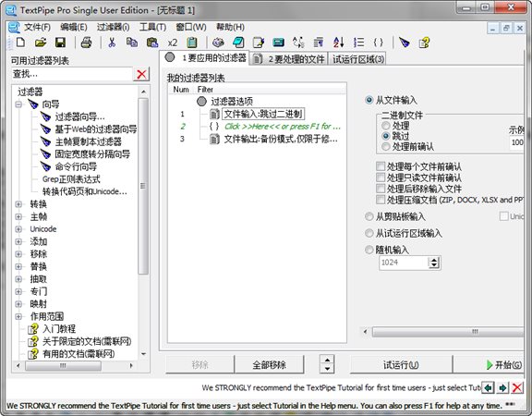This screenshot has height=416, width=532.
Task: Click the Copy toolbar icon
Action: (x=132, y=43)
